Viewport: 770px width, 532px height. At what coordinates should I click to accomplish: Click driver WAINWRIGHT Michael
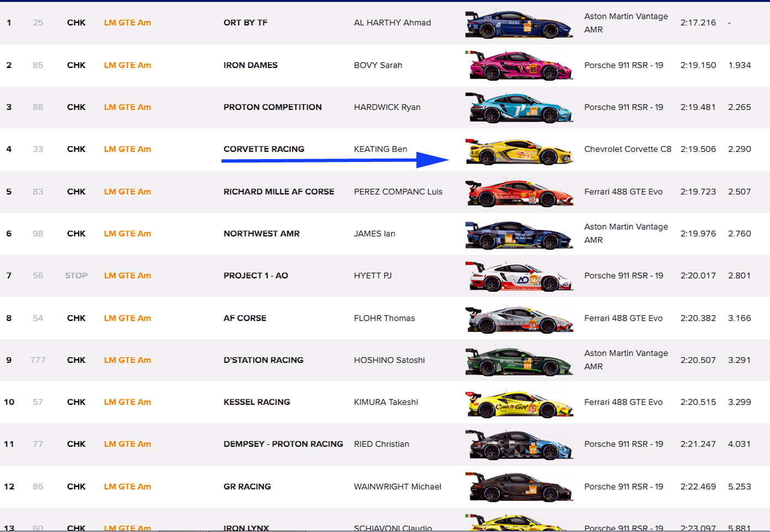(x=398, y=487)
